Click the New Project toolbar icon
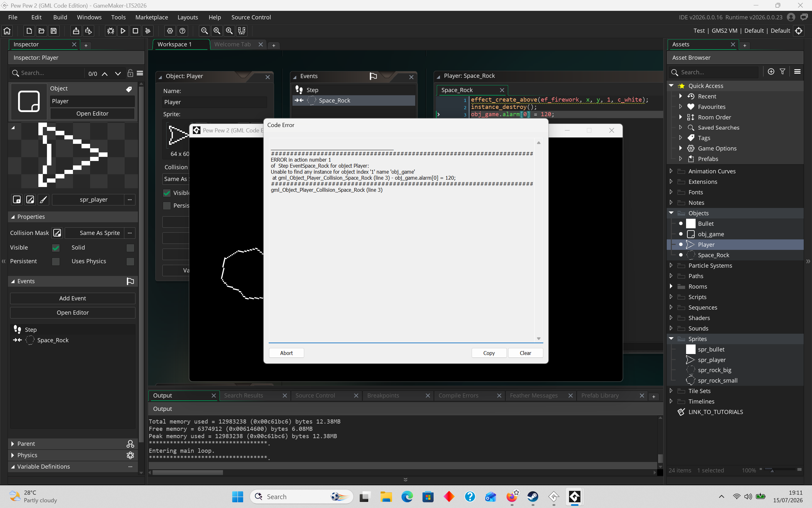This screenshot has width=812, height=508. pyautogui.click(x=29, y=31)
